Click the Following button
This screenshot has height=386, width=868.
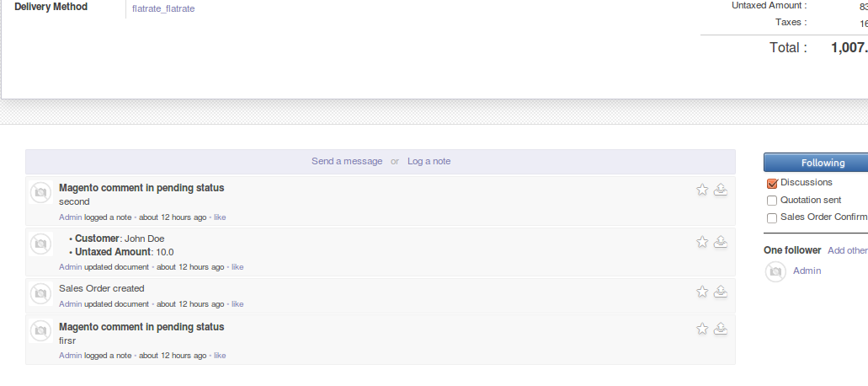pyautogui.click(x=816, y=163)
